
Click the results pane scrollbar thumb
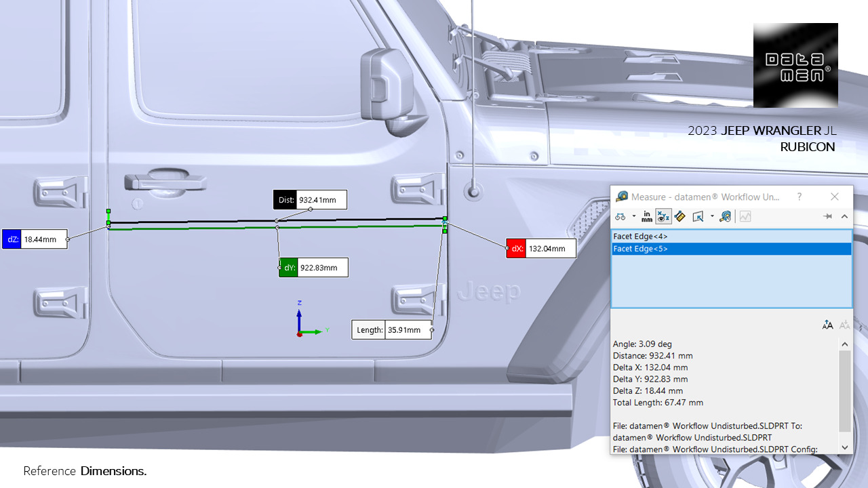pyautogui.click(x=844, y=391)
